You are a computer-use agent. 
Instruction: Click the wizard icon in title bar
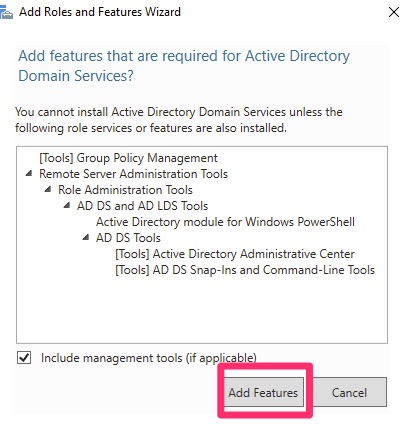click(6, 13)
